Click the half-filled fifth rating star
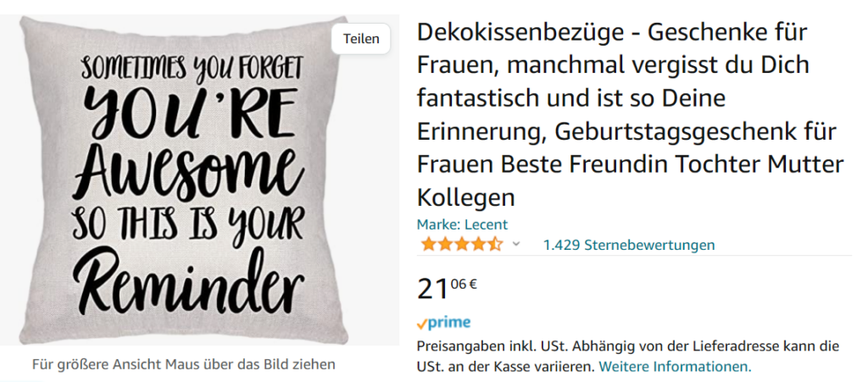This screenshot has width=868, height=382. [495, 244]
